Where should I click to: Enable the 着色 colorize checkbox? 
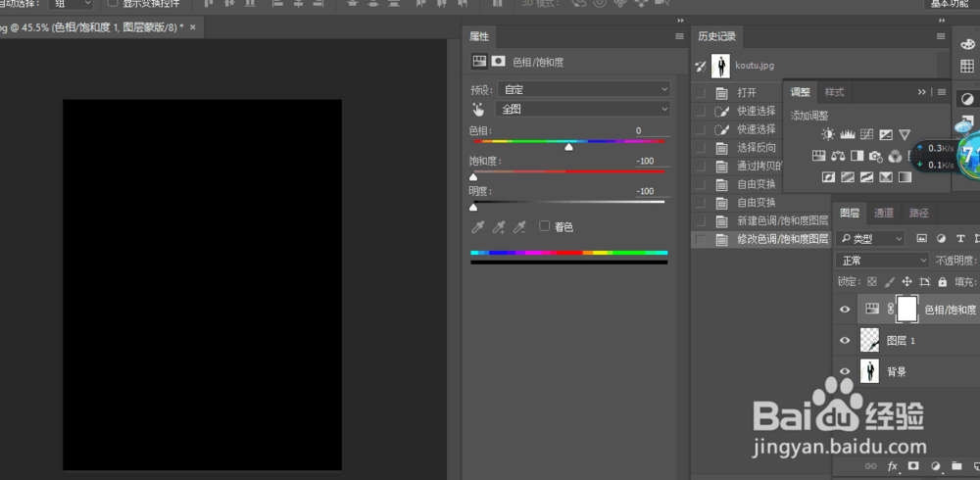click(x=544, y=225)
